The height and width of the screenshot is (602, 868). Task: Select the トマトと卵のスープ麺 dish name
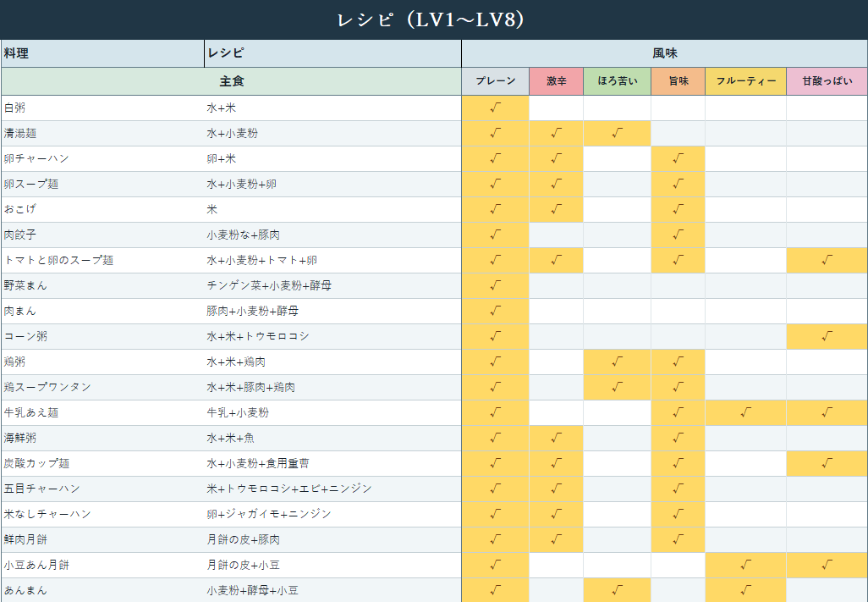tap(58, 260)
